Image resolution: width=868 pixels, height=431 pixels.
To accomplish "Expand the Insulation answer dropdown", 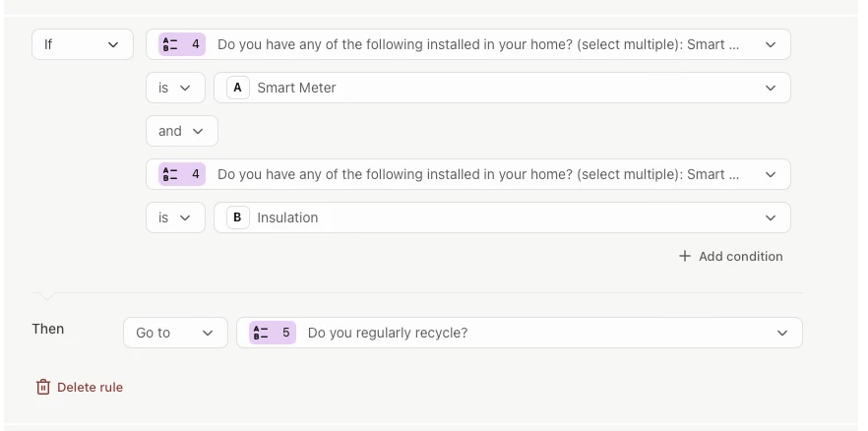I will [x=770, y=217].
